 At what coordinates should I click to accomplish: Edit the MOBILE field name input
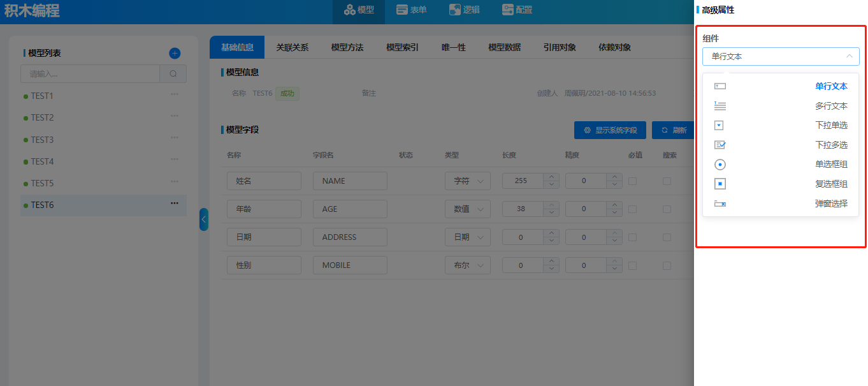(x=350, y=265)
